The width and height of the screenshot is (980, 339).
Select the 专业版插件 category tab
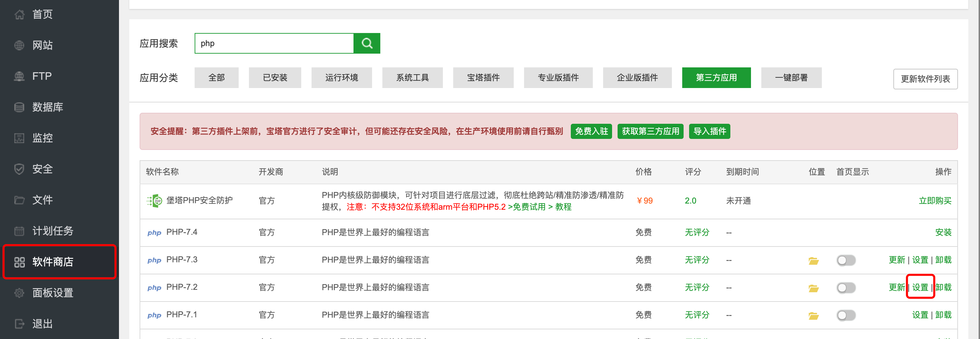[x=558, y=78]
